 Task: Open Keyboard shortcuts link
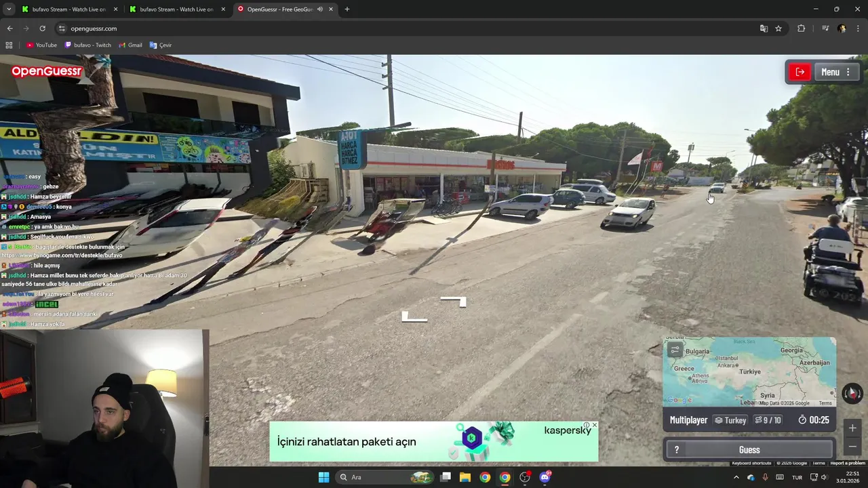[x=751, y=463]
